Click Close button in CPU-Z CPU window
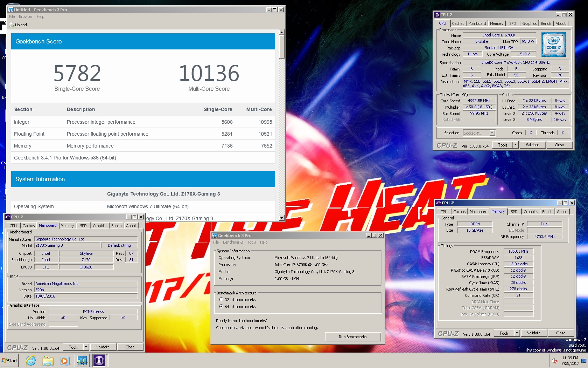588x368 pixels. pos(559,145)
